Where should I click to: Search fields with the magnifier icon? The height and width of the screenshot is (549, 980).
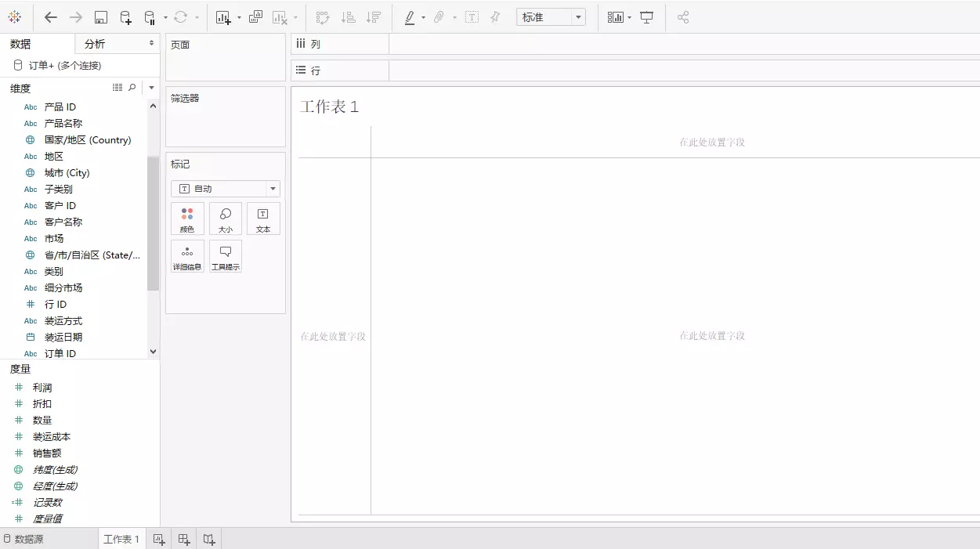pyautogui.click(x=132, y=88)
